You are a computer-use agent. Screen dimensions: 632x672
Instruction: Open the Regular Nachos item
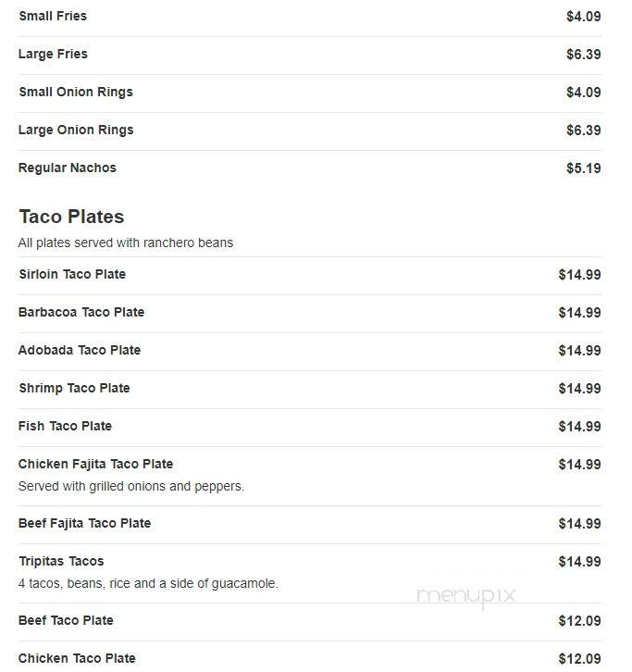tap(309, 168)
